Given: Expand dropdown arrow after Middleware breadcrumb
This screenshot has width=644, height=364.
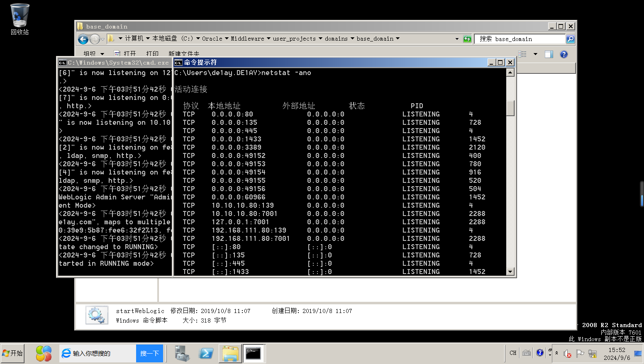Looking at the screenshot, I should pyautogui.click(x=268, y=39).
